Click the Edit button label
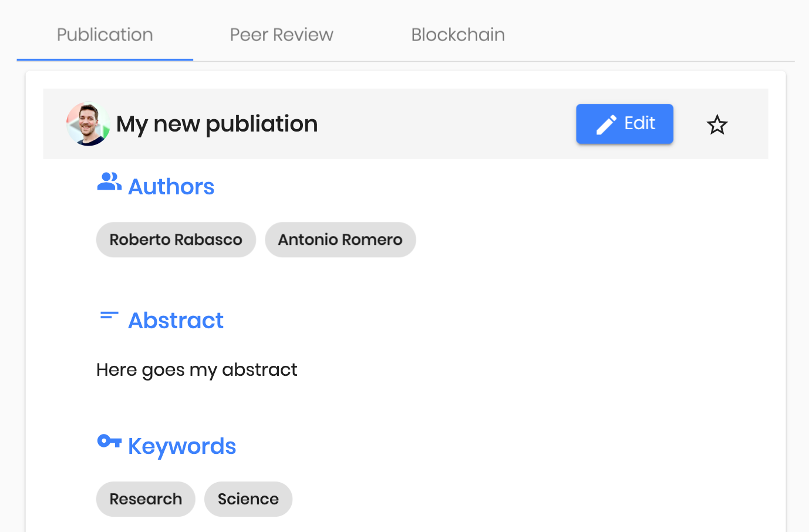The image size is (809, 532). 639,123
